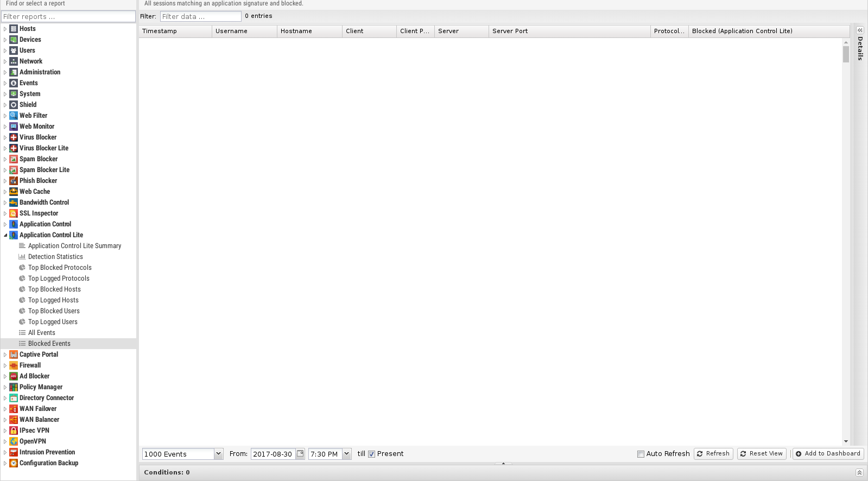Open the Top Logged Hosts report
Viewport: 868px width, 481px height.
(x=53, y=300)
